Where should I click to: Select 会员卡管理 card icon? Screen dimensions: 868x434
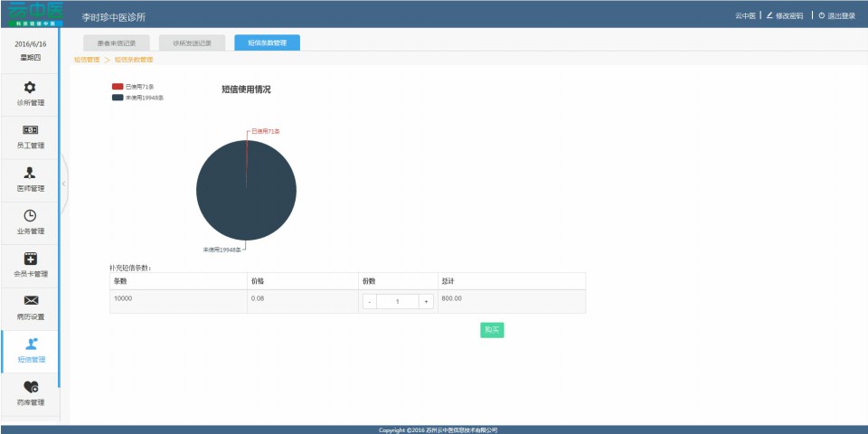tap(30, 259)
